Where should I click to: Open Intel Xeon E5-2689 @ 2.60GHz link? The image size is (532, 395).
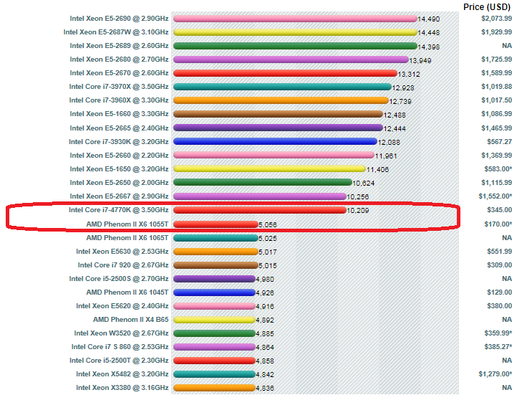click(119, 46)
